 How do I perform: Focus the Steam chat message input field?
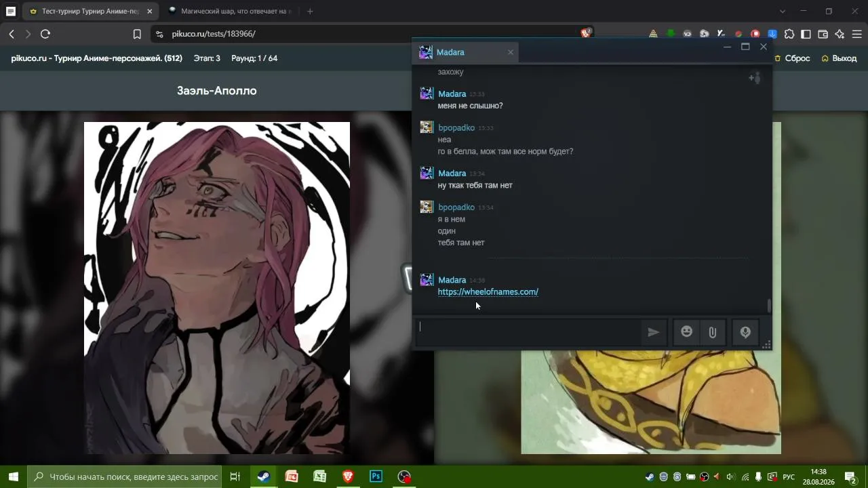pyautogui.click(x=528, y=332)
